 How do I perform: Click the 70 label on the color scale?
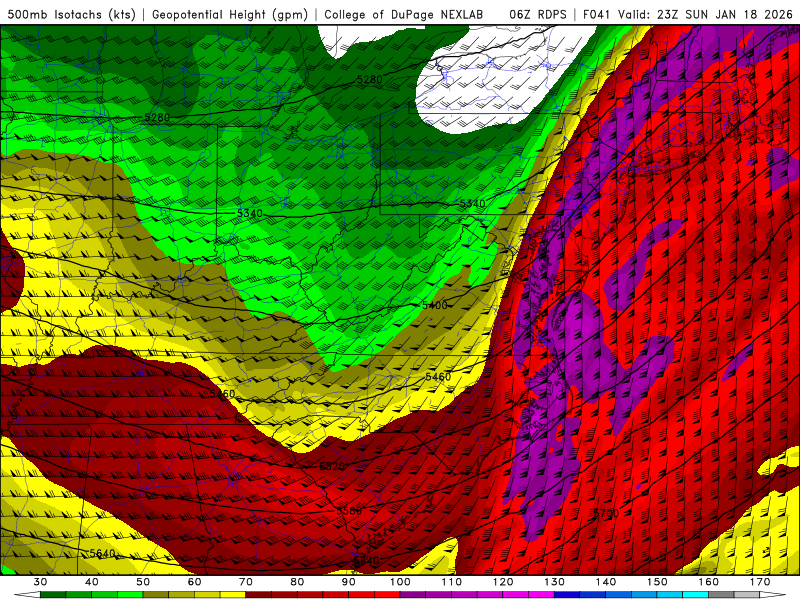(x=246, y=582)
